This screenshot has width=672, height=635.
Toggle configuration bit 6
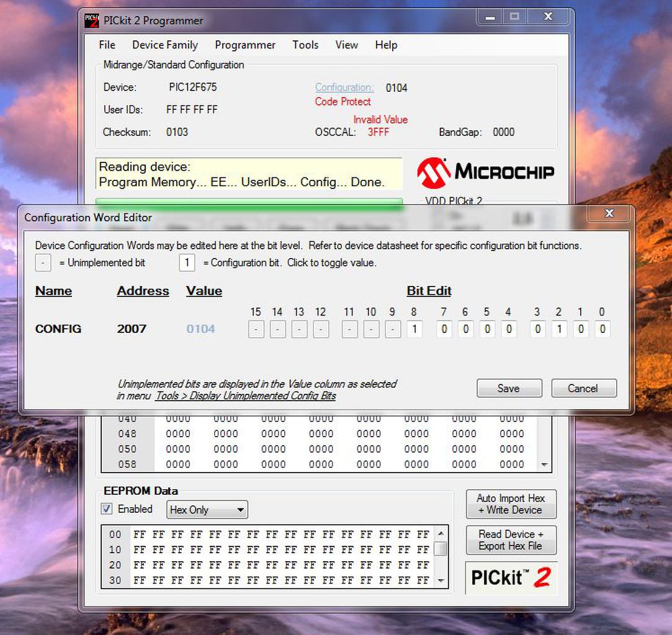pyautogui.click(x=466, y=329)
